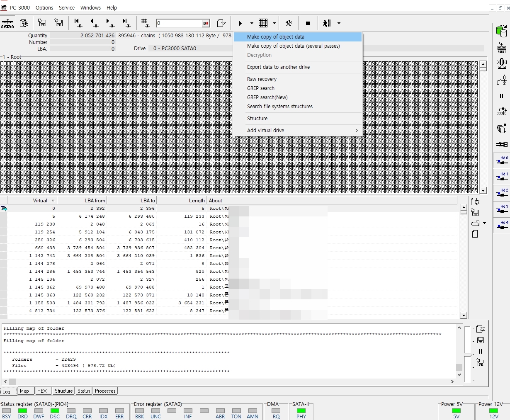Screen dimensions: 510x420
Task: Select the Hd 4 drive button
Action: pyautogui.click(x=502, y=225)
